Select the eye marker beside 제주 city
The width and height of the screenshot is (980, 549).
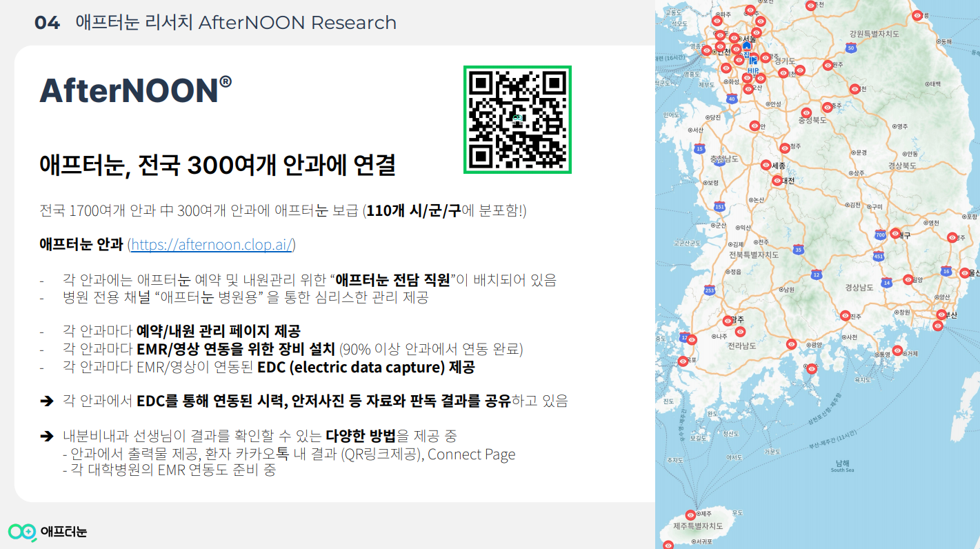coord(690,515)
